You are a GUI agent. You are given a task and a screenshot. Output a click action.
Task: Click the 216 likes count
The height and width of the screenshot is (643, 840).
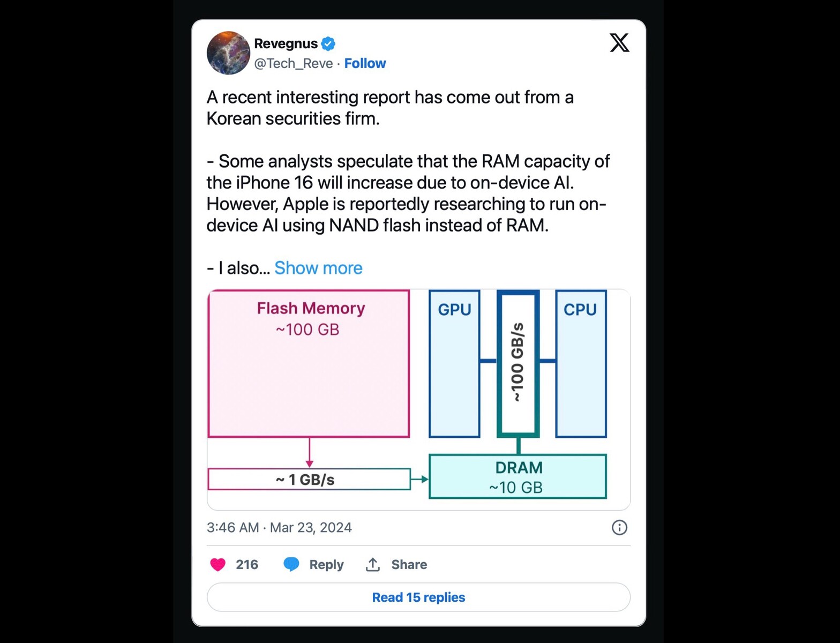tap(247, 565)
